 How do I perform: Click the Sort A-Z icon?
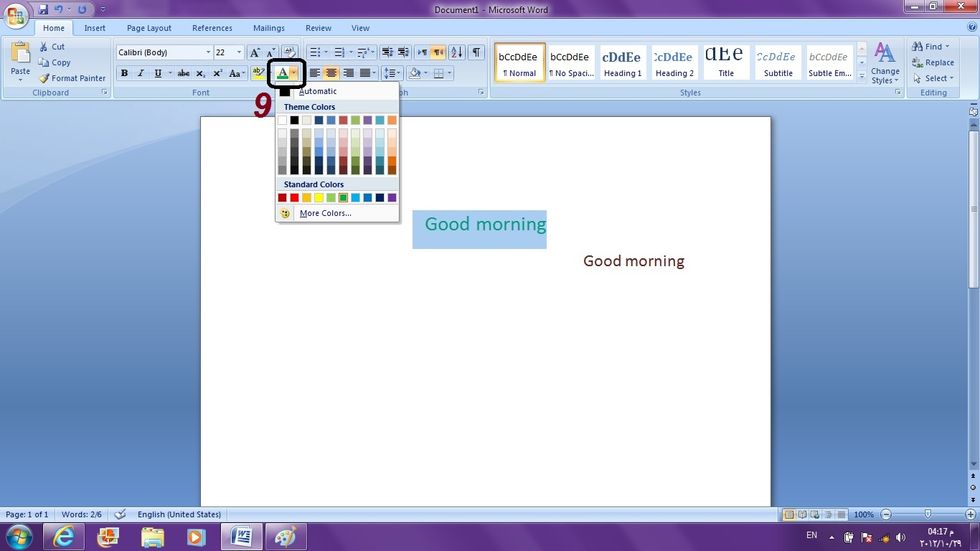pos(457,52)
